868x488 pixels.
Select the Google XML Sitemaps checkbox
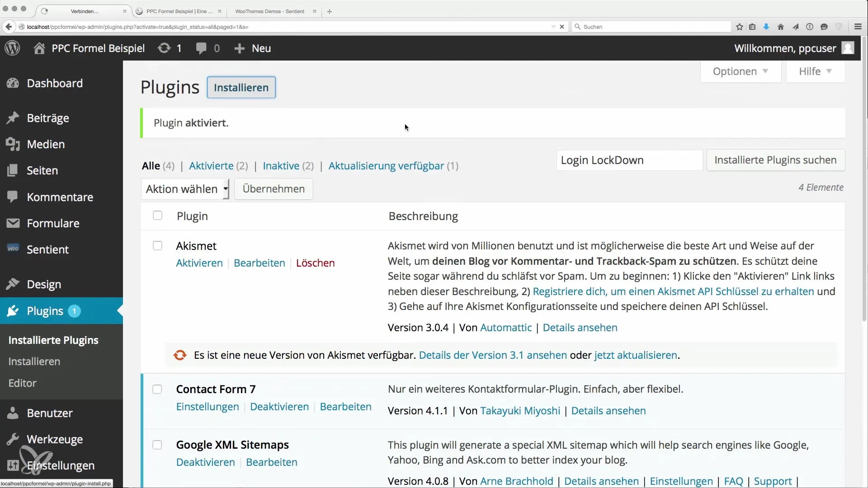(x=157, y=445)
